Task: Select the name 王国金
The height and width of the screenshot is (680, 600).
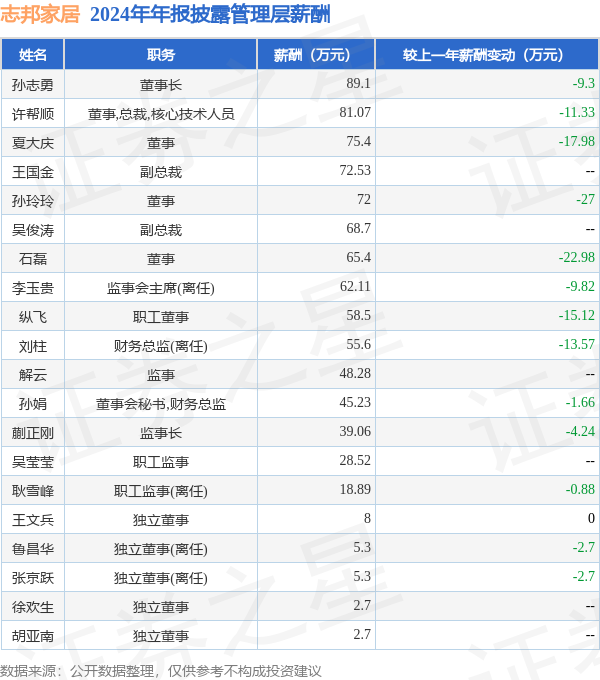Action: coord(33,172)
